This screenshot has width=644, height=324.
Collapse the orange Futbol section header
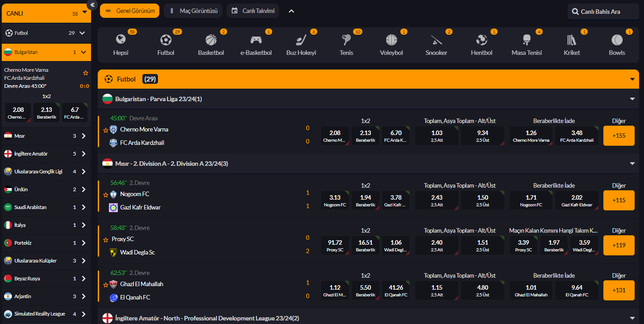click(632, 79)
